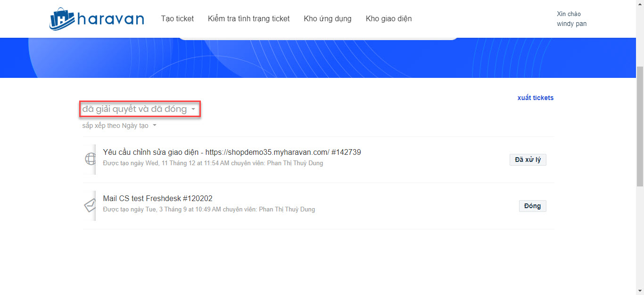Expand the đã giải quyết và đã đóng filter

140,109
